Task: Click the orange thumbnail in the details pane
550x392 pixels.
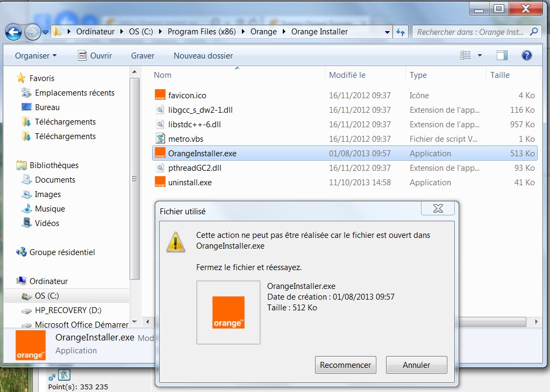Action: [x=31, y=345]
